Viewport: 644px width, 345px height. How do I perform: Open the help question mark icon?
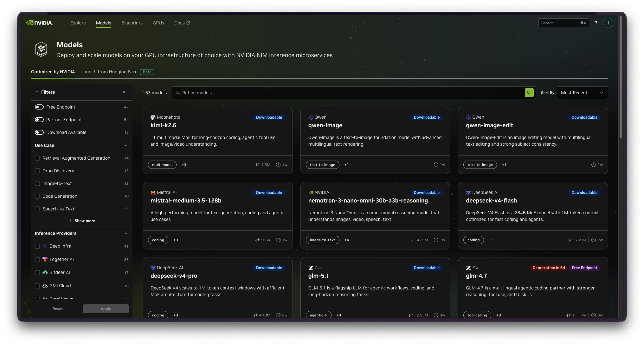(596, 23)
